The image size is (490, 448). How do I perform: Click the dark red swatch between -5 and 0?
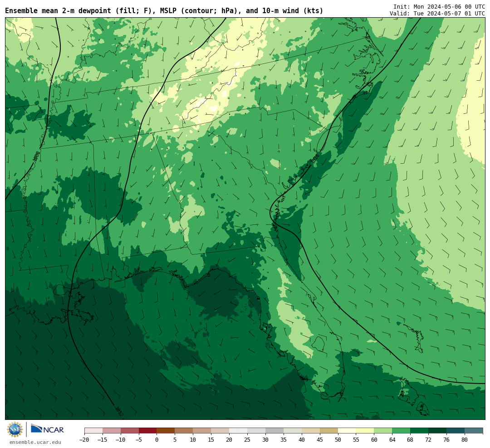pos(147,431)
